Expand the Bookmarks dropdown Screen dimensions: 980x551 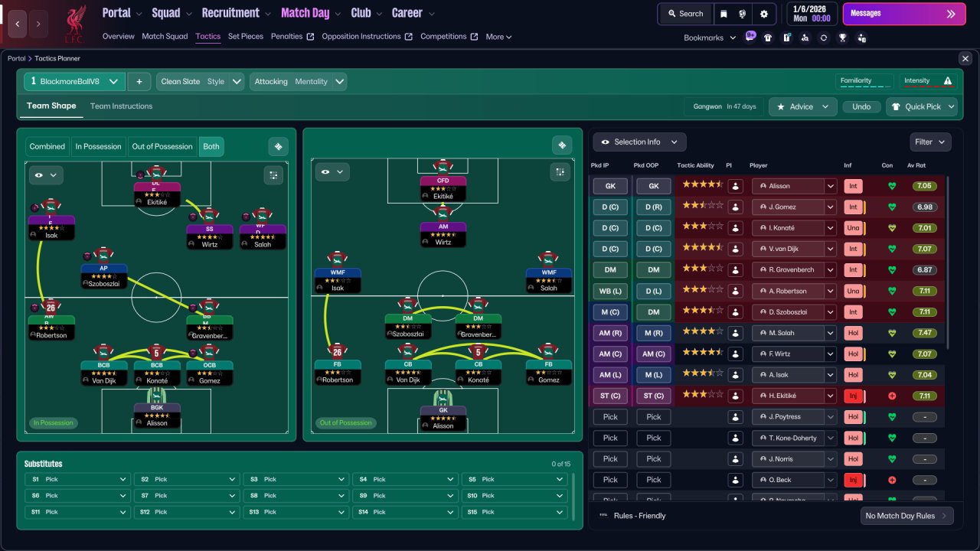click(710, 37)
